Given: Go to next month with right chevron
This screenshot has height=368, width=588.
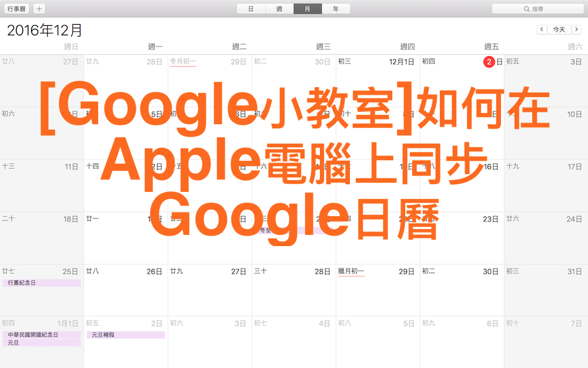Looking at the screenshot, I should [576, 29].
